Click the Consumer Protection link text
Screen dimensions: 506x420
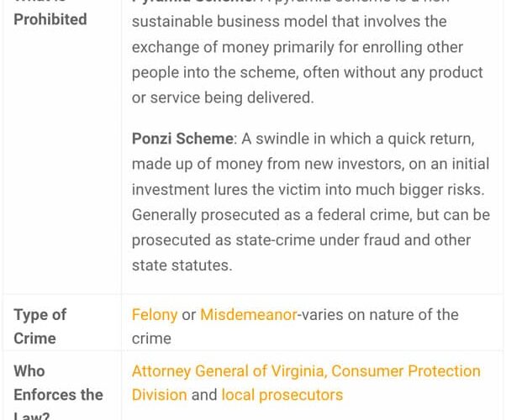(x=406, y=371)
